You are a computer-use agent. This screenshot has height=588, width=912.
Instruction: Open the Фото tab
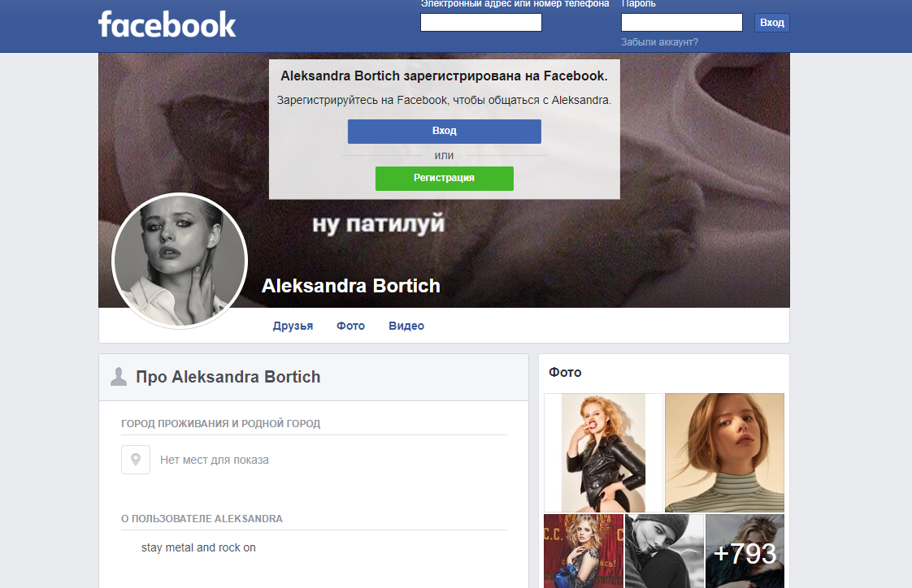tap(350, 326)
